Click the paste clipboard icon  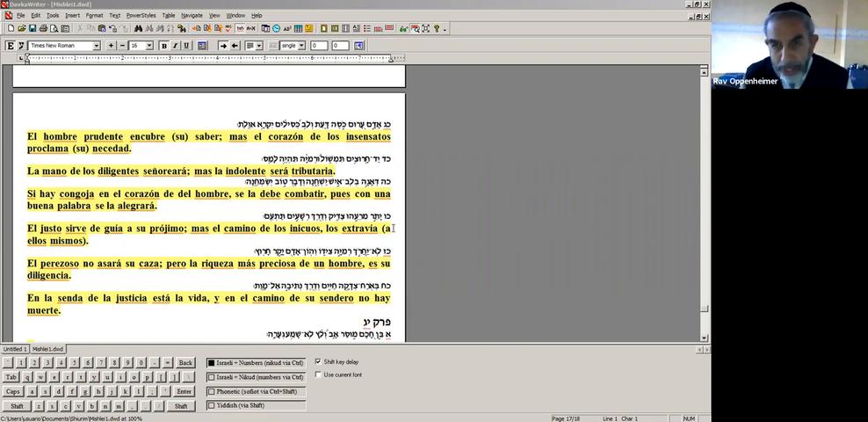pos(102,28)
